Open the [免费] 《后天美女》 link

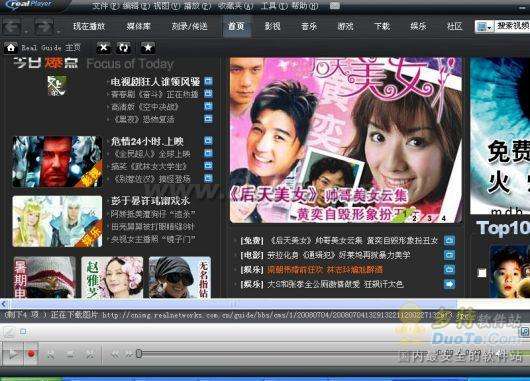(x=339, y=240)
